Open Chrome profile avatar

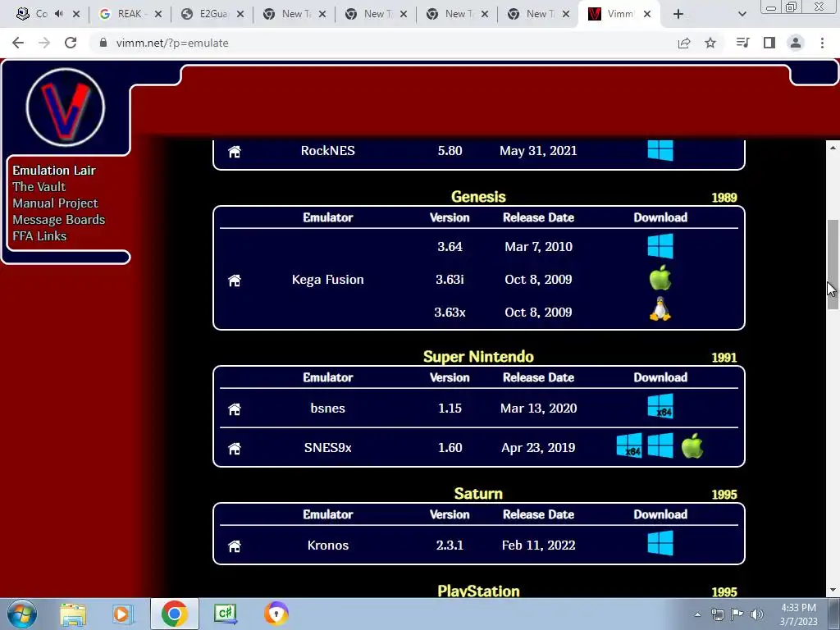(x=796, y=43)
